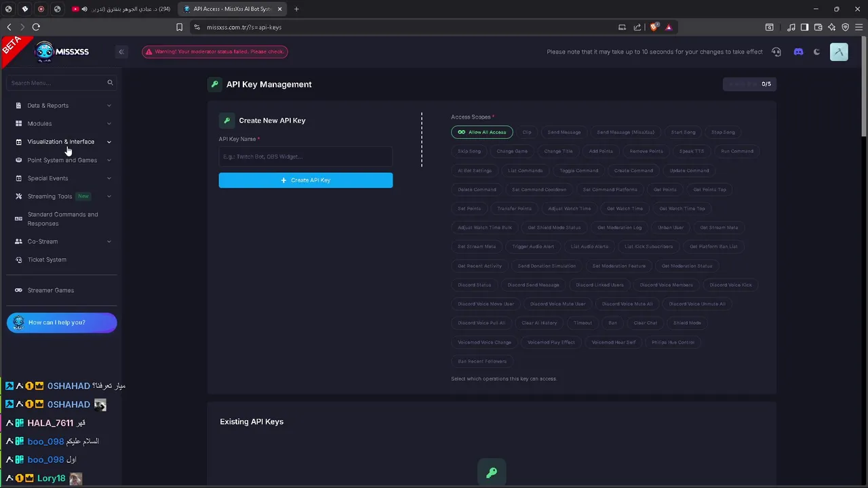Click the key icon beside Create New API Key

[x=226, y=121]
